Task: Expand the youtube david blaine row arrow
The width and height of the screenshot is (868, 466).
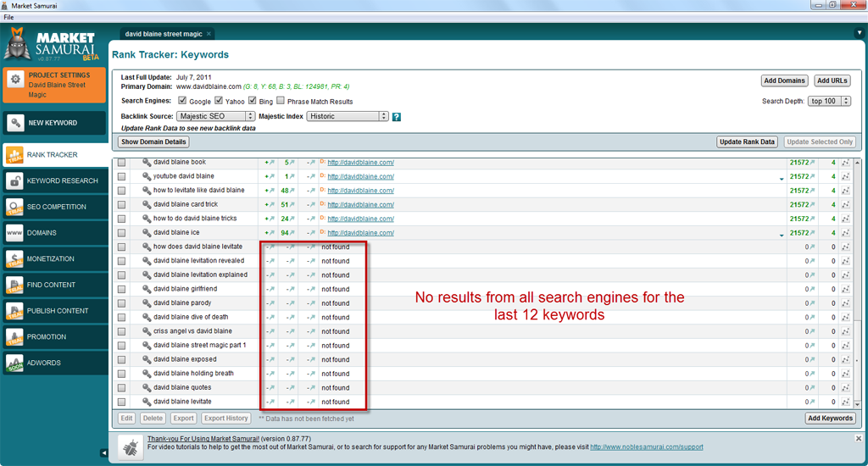Action: click(x=781, y=179)
